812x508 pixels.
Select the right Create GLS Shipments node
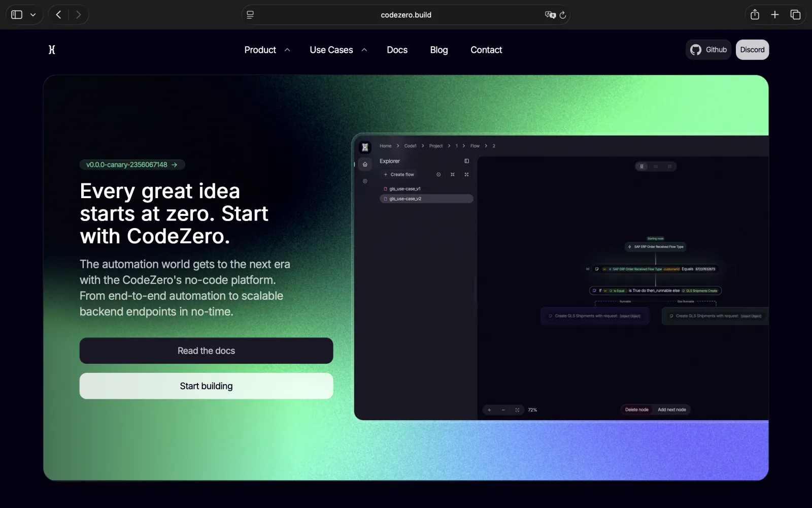tap(715, 316)
